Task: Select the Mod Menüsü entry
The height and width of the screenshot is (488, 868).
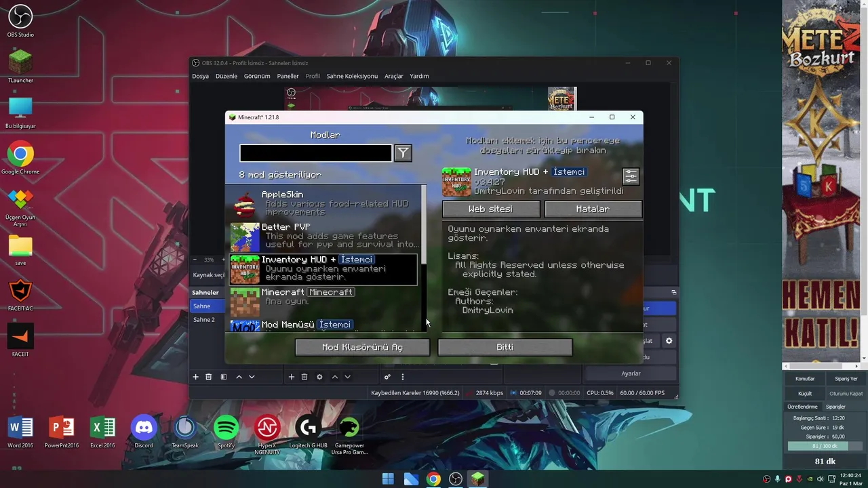Action: click(x=324, y=325)
